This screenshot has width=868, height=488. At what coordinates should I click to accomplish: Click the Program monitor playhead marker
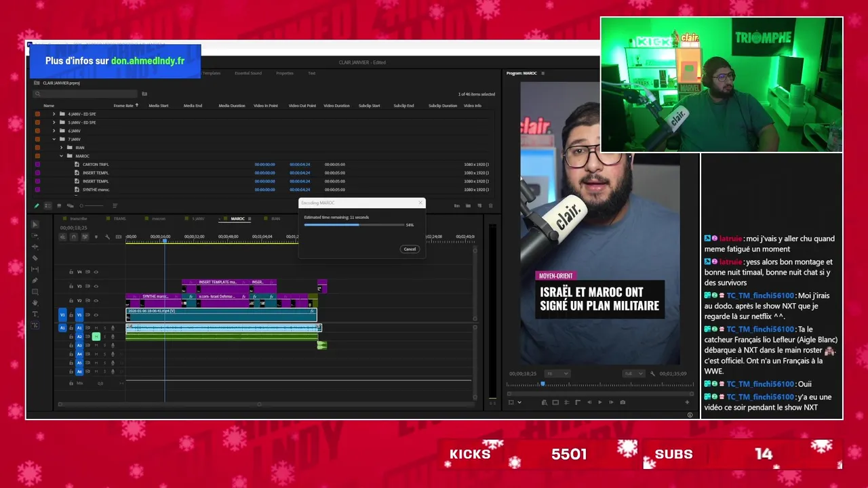(542, 384)
